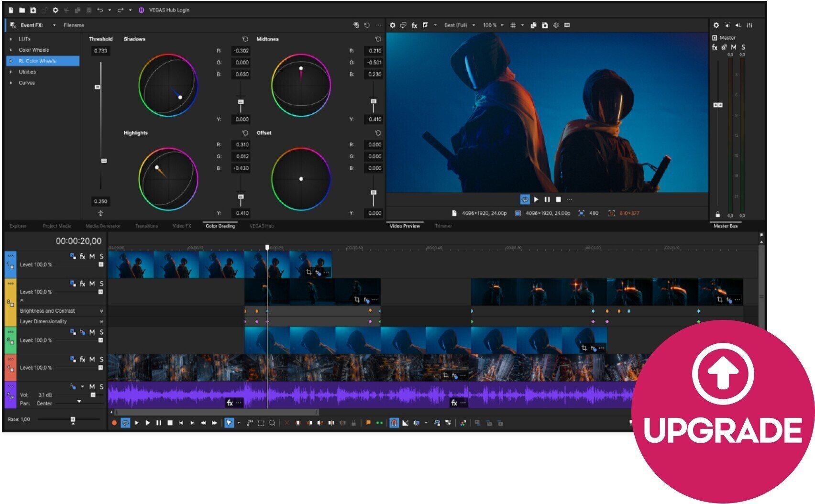Collapse the Brightness and Contrast envelope row

pyautogui.click(x=101, y=311)
